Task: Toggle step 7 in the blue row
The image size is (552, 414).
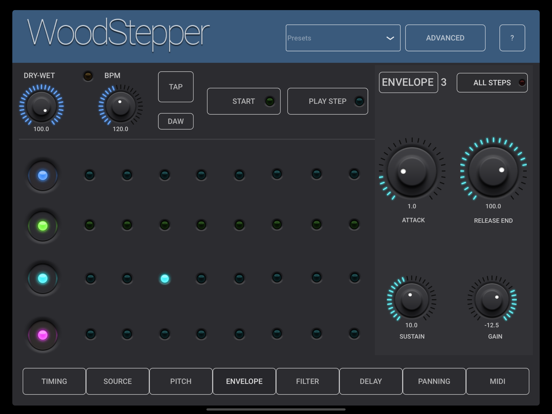Action: [316, 174]
